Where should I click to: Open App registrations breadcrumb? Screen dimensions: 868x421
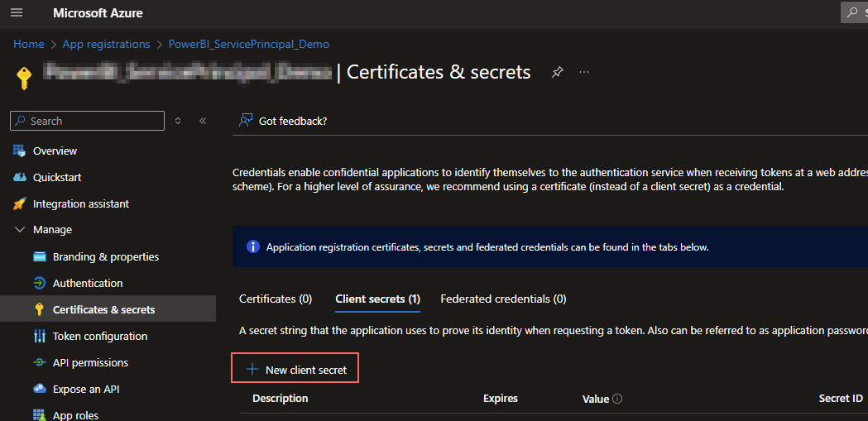click(106, 45)
